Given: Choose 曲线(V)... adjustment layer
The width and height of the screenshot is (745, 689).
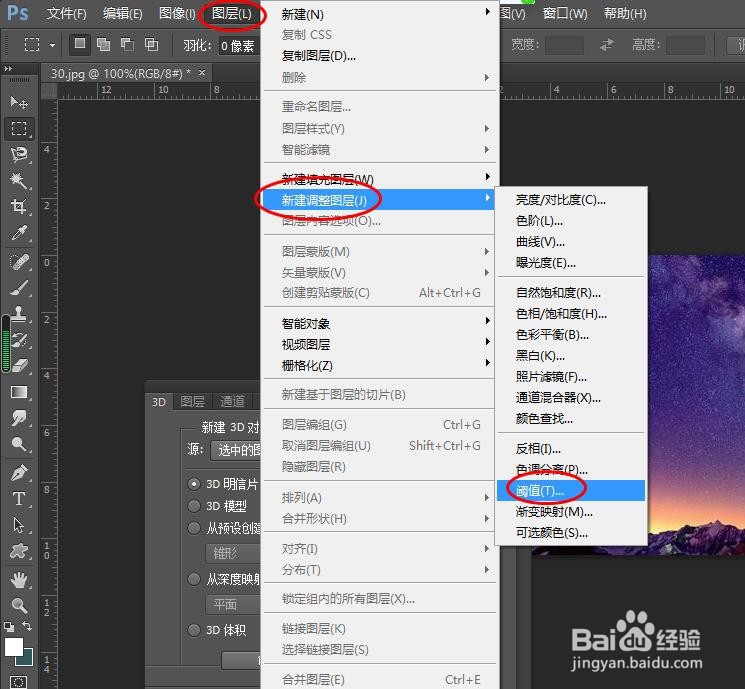Looking at the screenshot, I should tap(571, 242).
